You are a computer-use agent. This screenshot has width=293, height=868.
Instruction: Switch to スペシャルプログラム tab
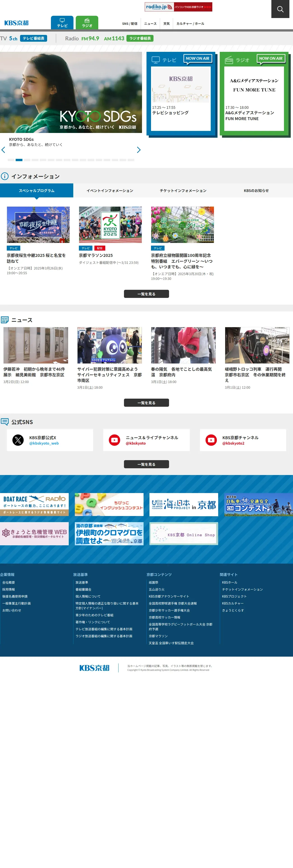point(37,191)
